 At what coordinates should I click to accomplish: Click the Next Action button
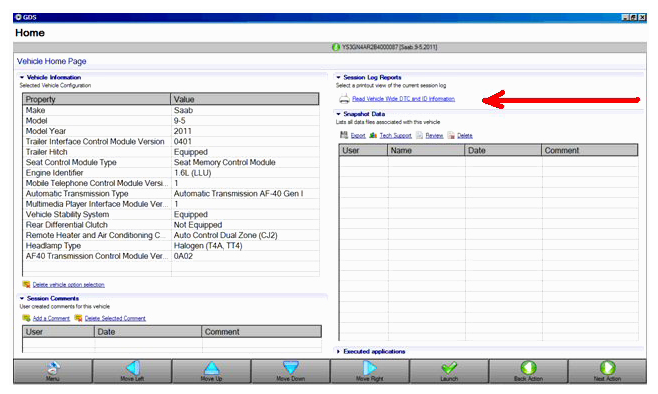(607, 371)
